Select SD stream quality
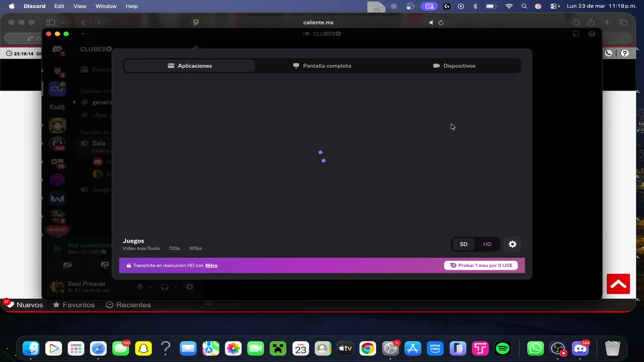Screen dimensions: 644x362 coord(463,244)
